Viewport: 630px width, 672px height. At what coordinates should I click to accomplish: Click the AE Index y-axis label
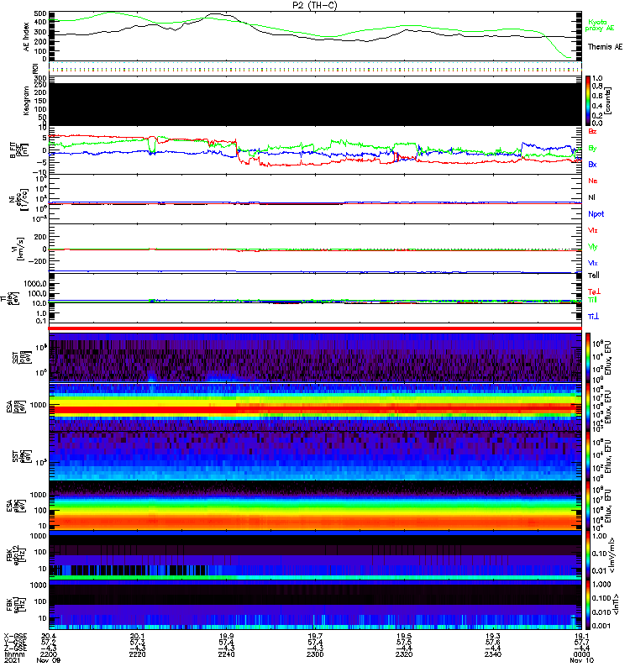(27, 37)
